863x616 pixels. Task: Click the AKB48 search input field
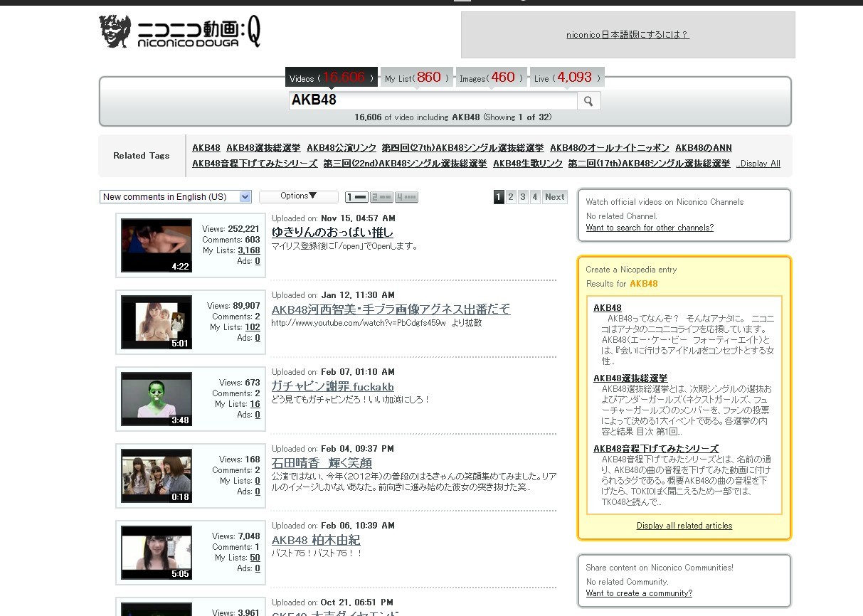(x=433, y=100)
